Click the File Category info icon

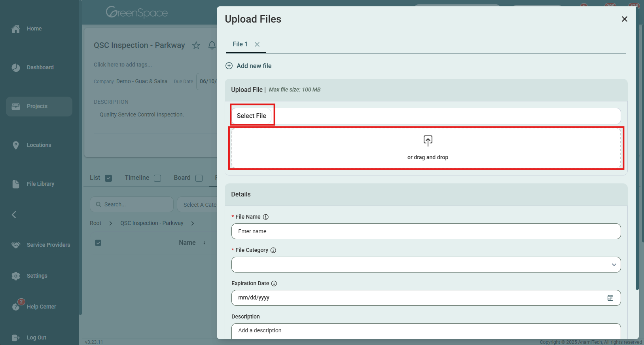273,250
